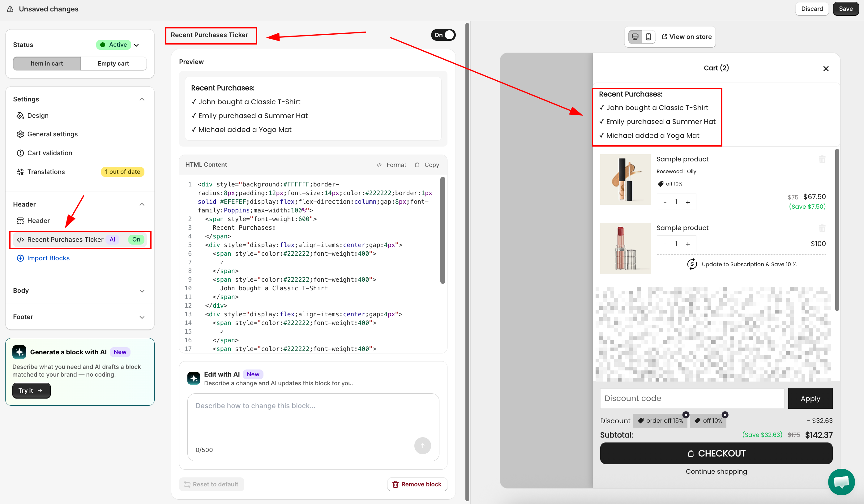Click the CHECKOUT button
Image resolution: width=864 pixels, height=504 pixels.
click(x=716, y=453)
